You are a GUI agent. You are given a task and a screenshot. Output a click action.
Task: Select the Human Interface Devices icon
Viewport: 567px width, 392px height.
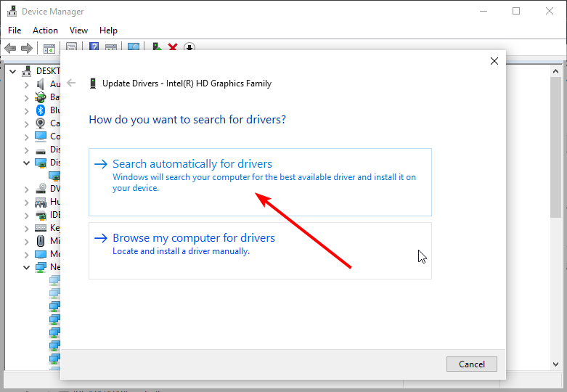41,202
